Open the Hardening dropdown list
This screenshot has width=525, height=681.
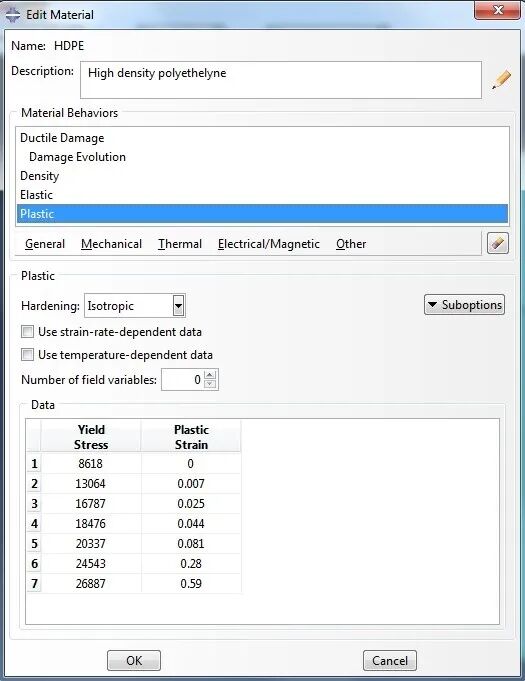pyautogui.click(x=178, y=306)
